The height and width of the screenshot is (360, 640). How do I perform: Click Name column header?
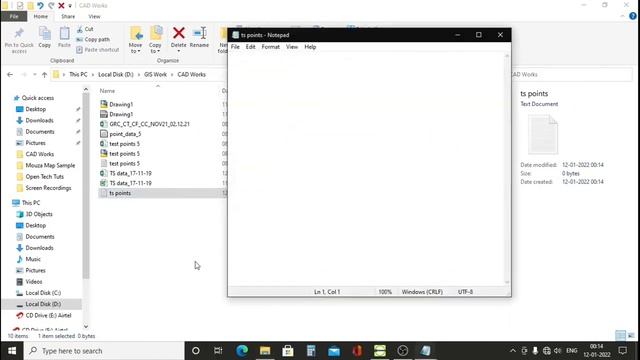[107, 91]
